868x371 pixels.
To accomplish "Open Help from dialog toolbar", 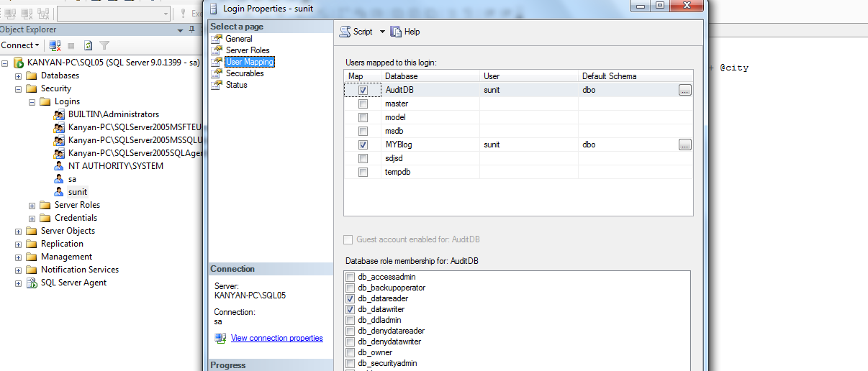I will pos(405,32).
